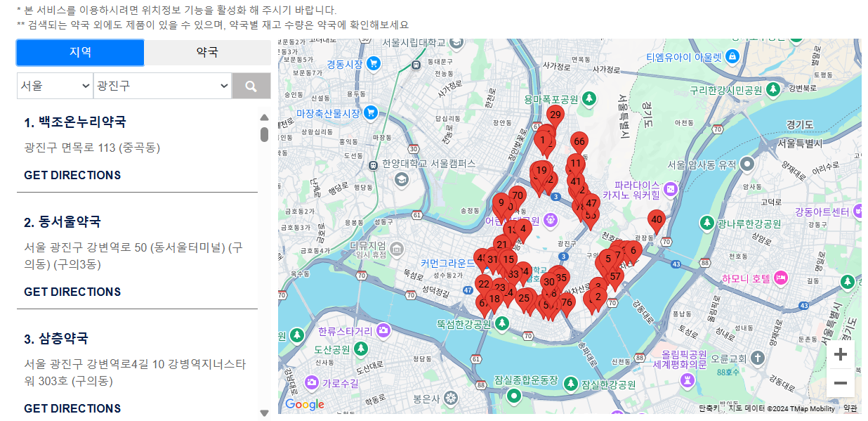Select map marker number 76
The width and height of the screenshot is (868, 421).
pyautogui.click(x=567, y=304)
